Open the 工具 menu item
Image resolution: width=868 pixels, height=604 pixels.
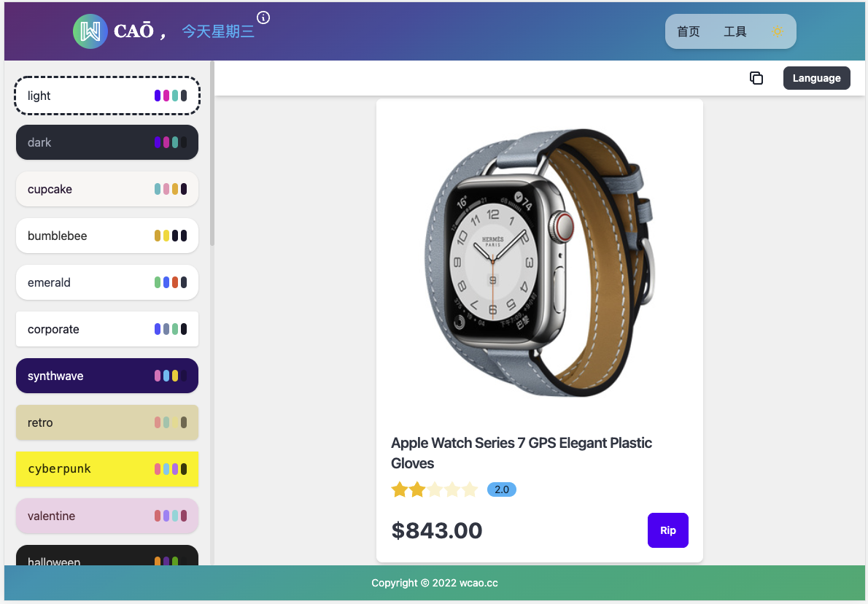click(735, 31)
